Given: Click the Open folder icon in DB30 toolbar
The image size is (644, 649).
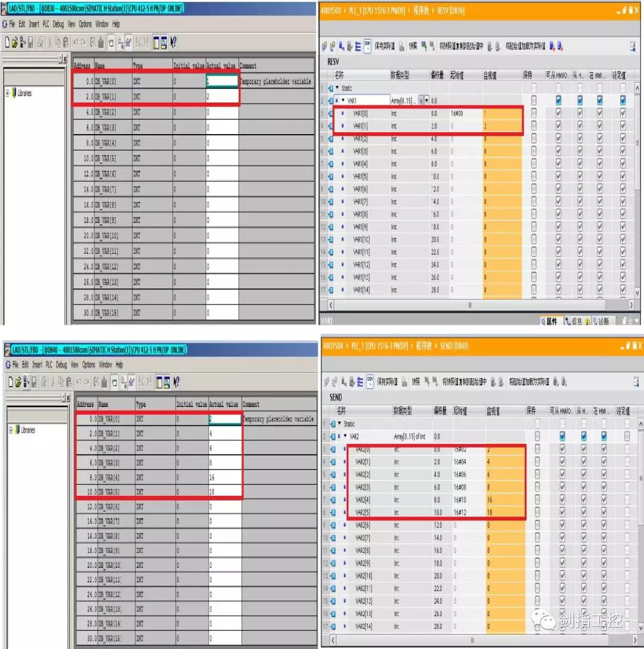Looking at the screenshot, I should (x=16, y=42).
